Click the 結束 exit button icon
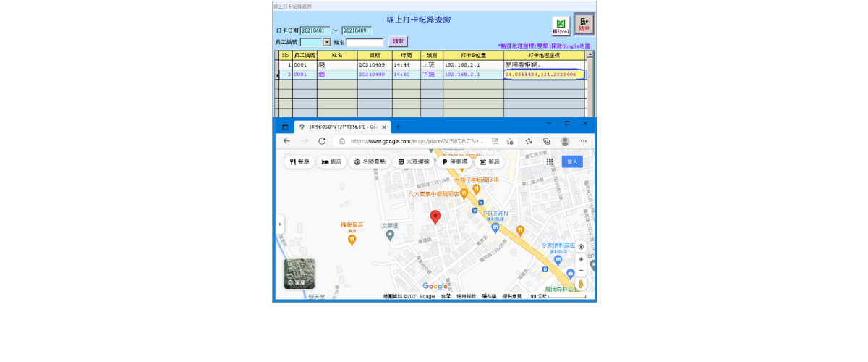Image resolution: width=868 pixels, height=362 pixels. 584,24
